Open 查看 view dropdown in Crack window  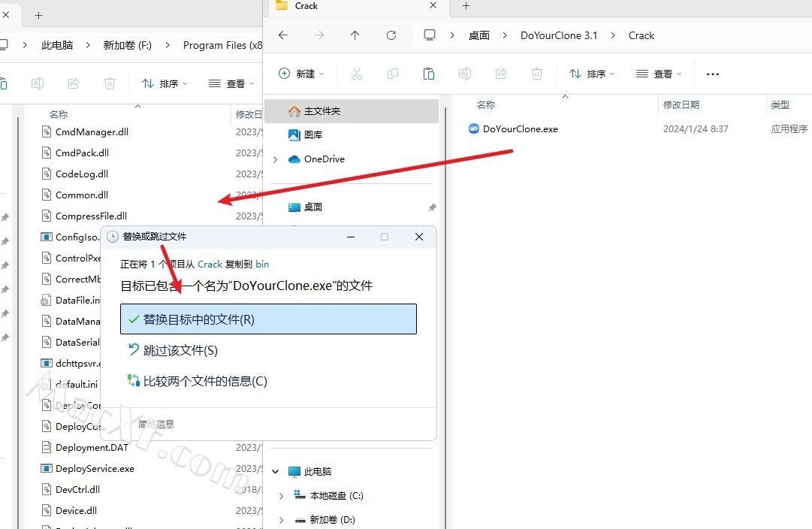point(659,74)
